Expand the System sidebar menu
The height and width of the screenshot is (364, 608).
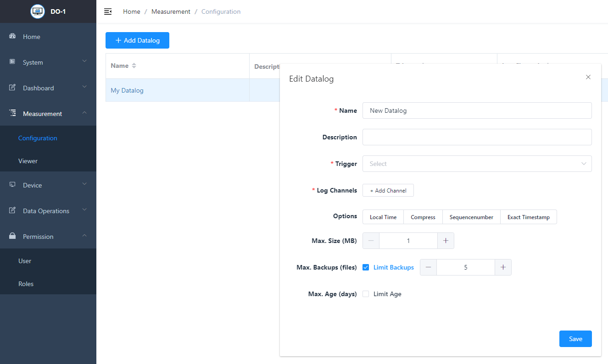coord(48,62)
